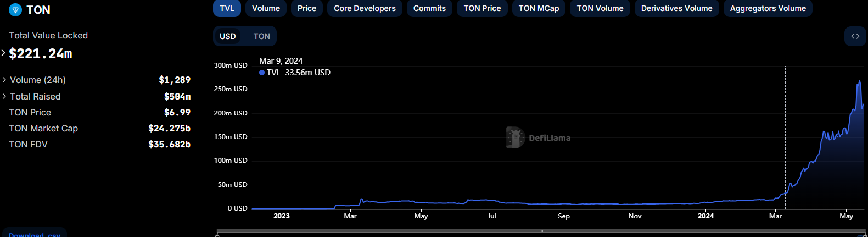The height and width of the screenshot is (237, 868).
Task: Switch chart denomination to TON
Action: (261, 36)
